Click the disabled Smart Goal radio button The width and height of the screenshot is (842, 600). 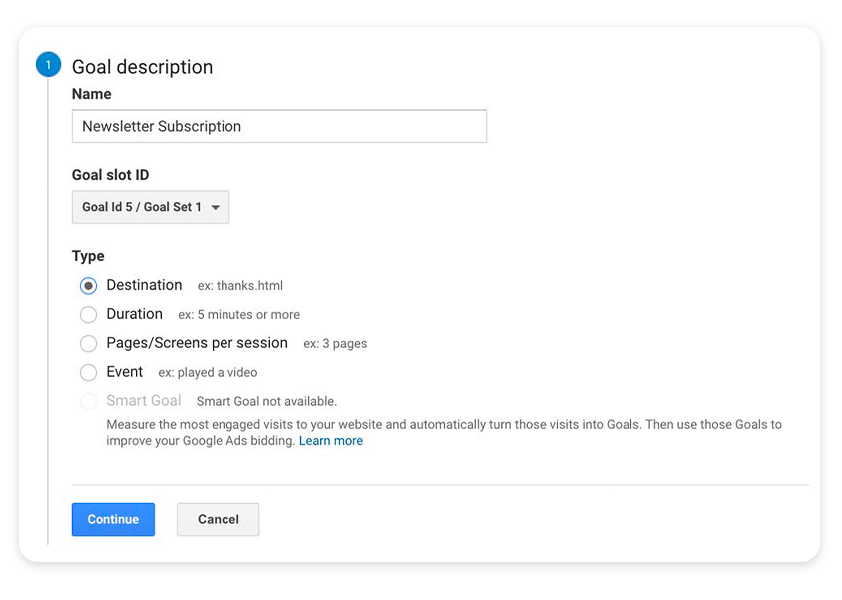click(89, 401)
